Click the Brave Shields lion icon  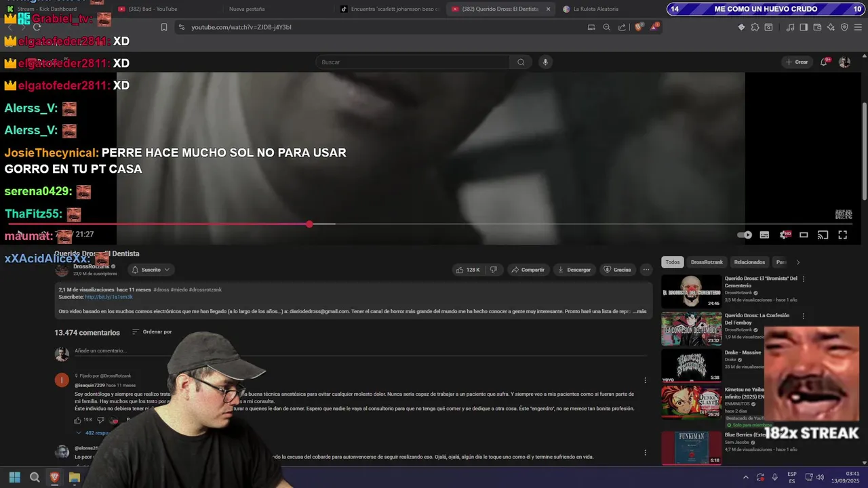639,27
